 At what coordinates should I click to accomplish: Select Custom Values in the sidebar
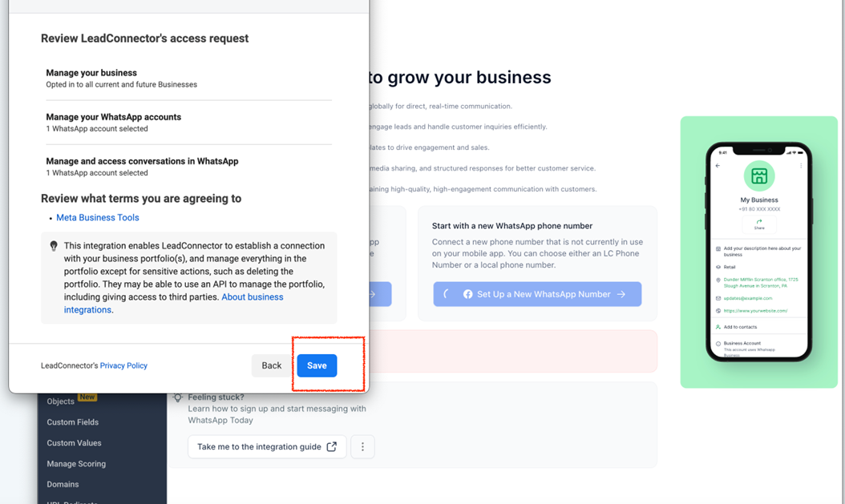pyautogui.click(x=74, y=443)
